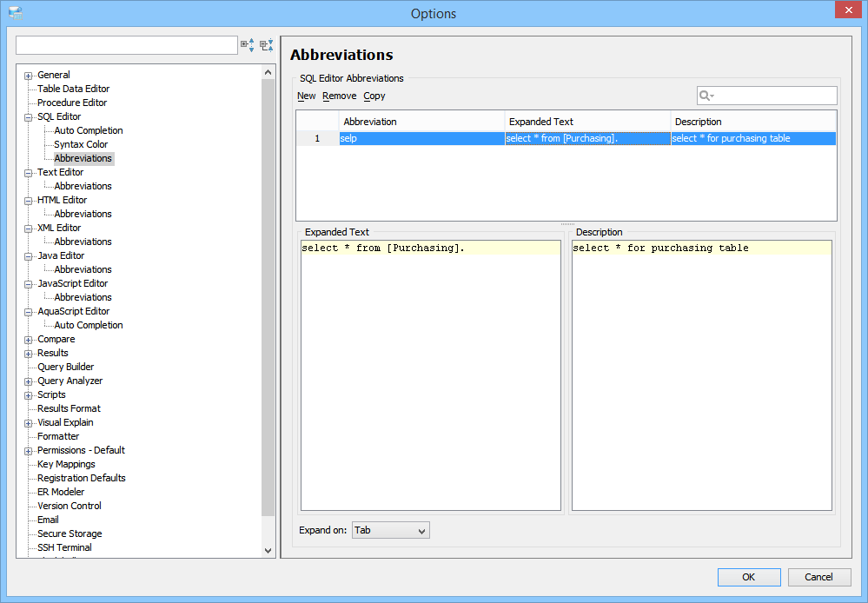Collapse the AquaScript Editor tree node
This screenshot has width=868, height=603.
(x=28, y=312)
